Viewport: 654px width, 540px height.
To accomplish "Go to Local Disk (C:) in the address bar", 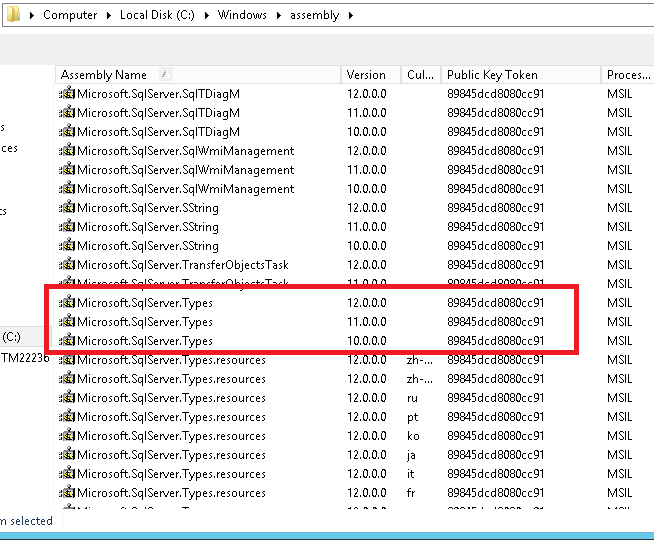I will [x=157, y=15].
